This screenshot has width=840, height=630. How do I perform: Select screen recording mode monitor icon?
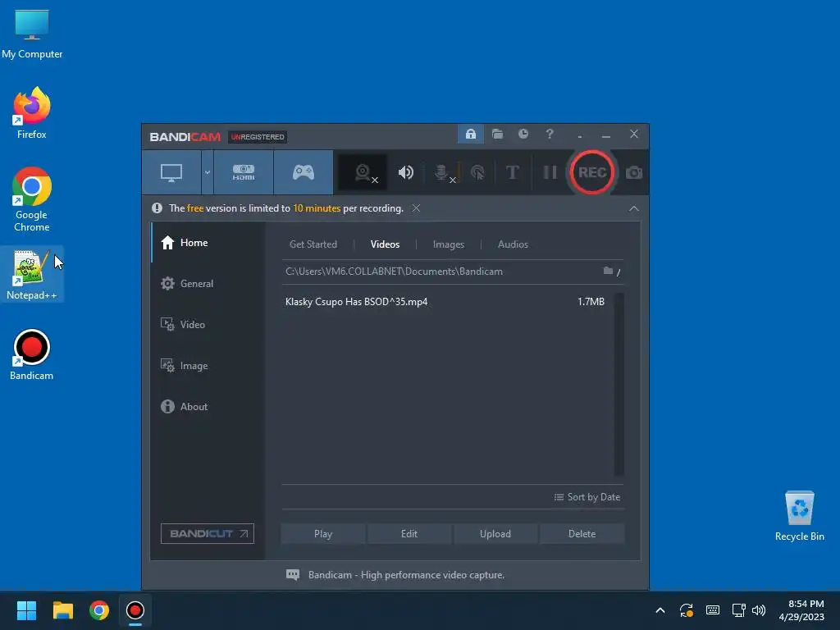click(x=171, y=172)
